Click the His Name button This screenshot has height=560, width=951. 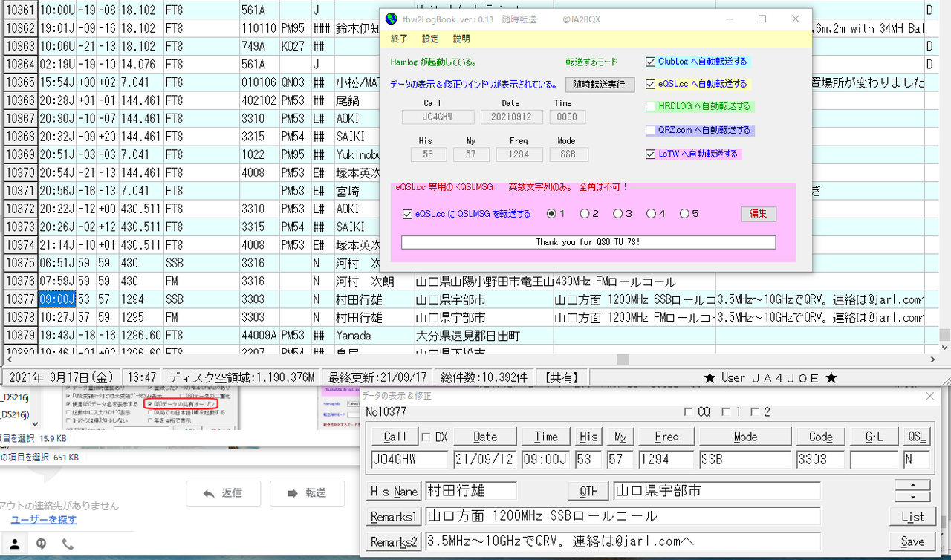click(x=395, y=491)
